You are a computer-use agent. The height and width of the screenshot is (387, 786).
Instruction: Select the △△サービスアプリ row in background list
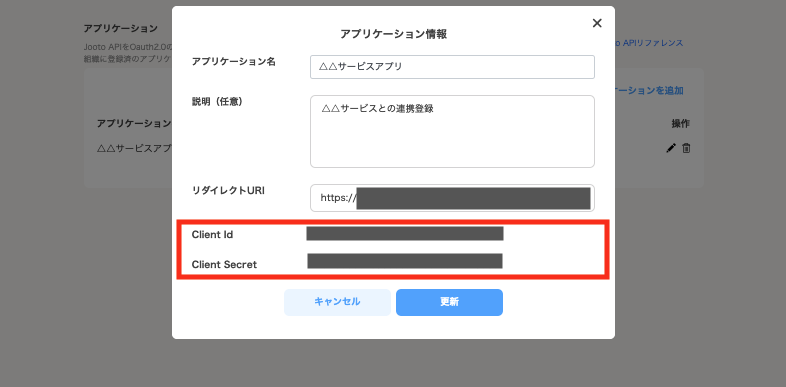click(394, 148)
